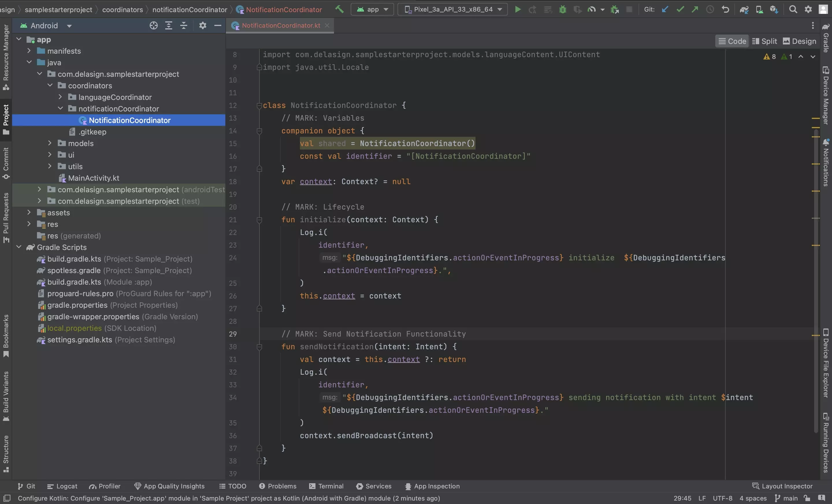Screen dimensions: 832x504
Task: Collapse the java folder
Action: click(x=29, y=62)
